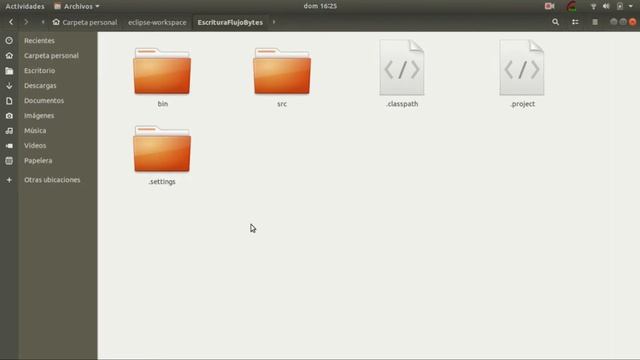Open Imágenes in sidebar
This screenshot has height=360, width=640.
tap(39, 116)
